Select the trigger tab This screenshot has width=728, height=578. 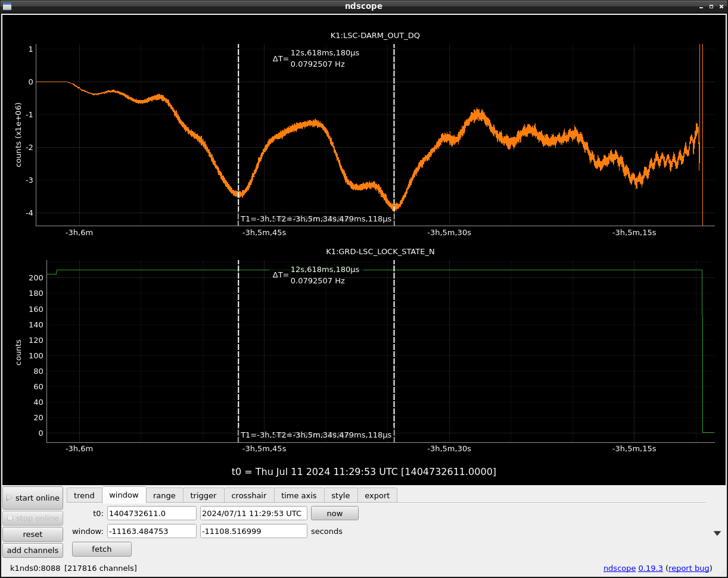[x=203, y=495]
